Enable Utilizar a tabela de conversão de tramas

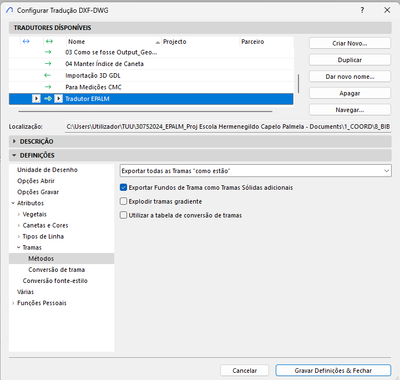coord(123,215)
